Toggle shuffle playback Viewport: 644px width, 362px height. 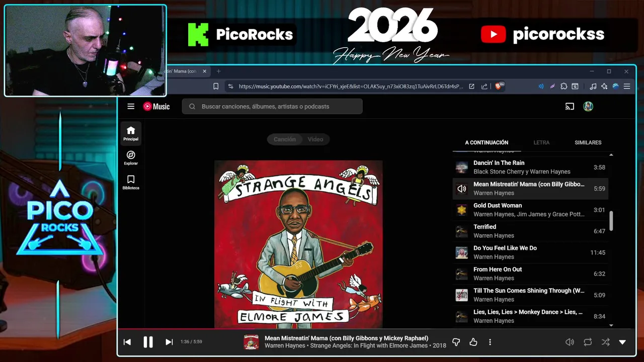(x=605, y=342)
